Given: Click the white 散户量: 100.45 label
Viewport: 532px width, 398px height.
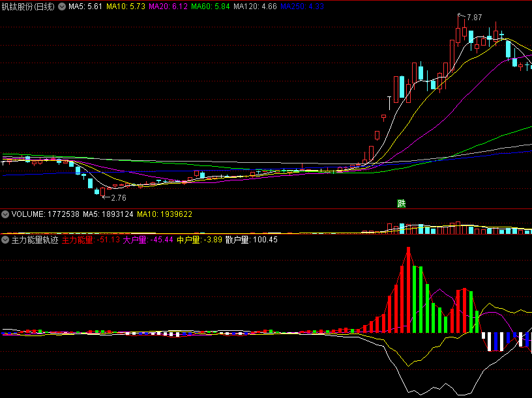Looking at the screenshot, I should pos(252,240).
